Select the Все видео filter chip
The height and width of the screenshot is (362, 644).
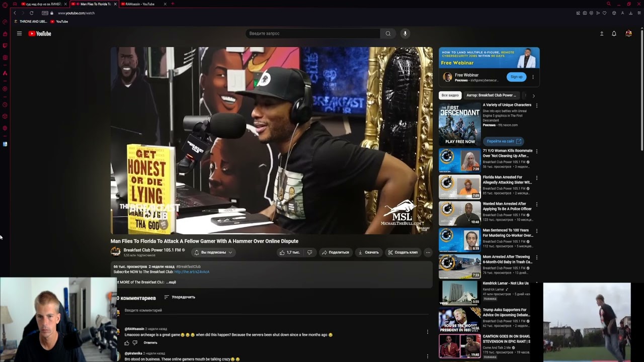click(450, 95)
